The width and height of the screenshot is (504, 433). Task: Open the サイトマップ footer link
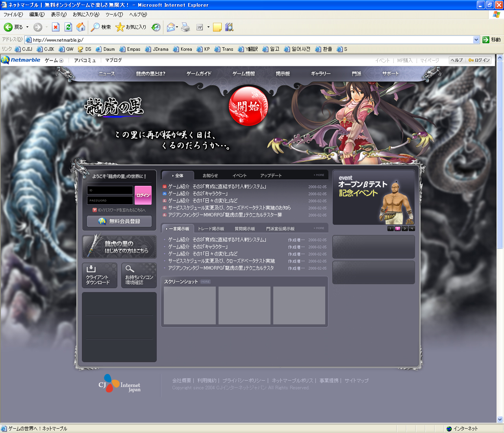(357, 381)
